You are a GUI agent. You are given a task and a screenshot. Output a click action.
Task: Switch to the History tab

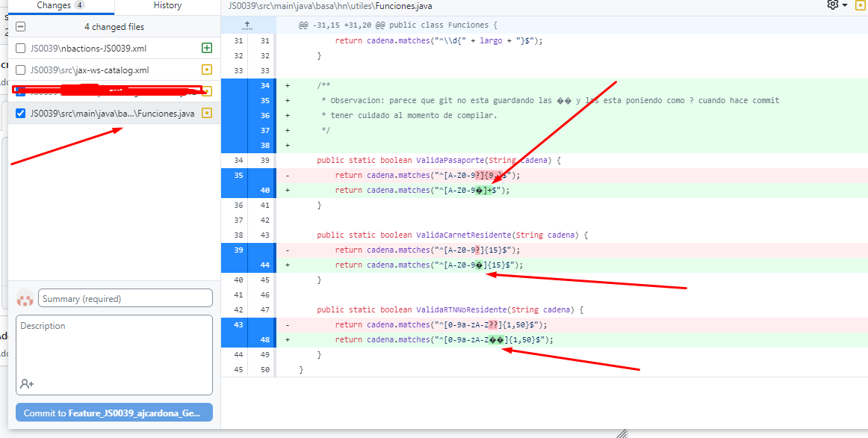tap(166, 6)
